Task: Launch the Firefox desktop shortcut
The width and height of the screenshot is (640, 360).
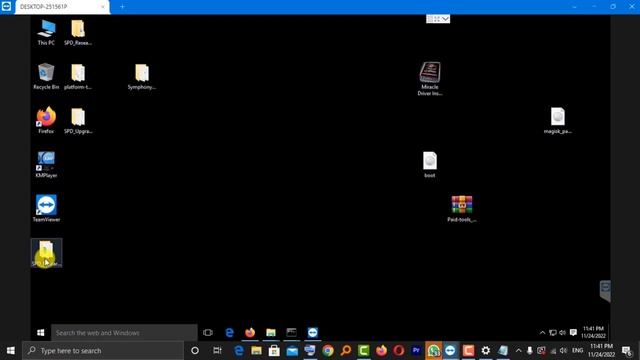Action: 46,120
